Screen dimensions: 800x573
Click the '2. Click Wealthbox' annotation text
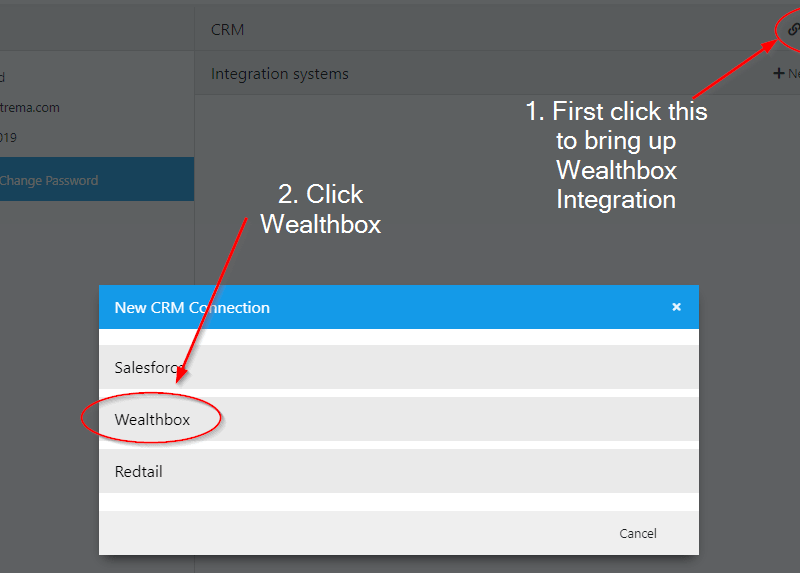[x=320, y=209]
